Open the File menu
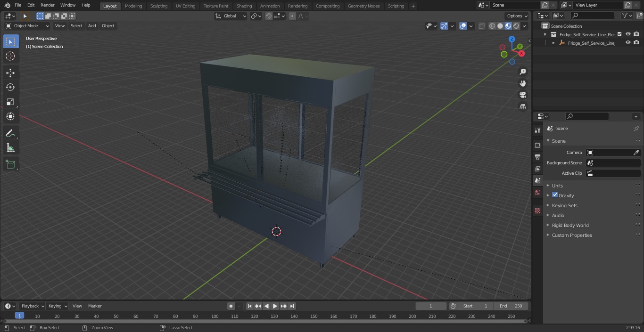 click(x=18, y=5)
